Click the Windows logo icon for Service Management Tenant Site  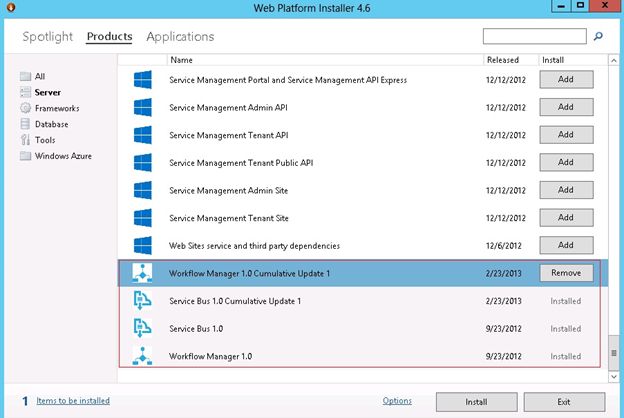coord(142,218)
